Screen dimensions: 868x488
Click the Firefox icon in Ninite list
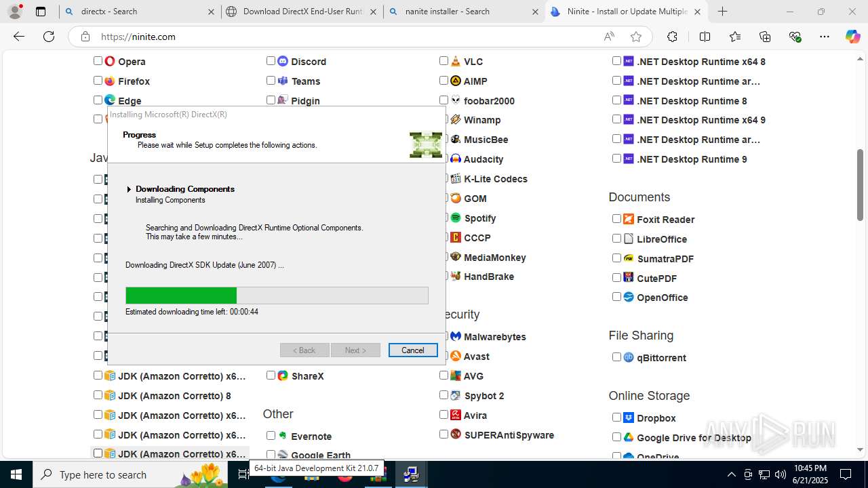110,81
